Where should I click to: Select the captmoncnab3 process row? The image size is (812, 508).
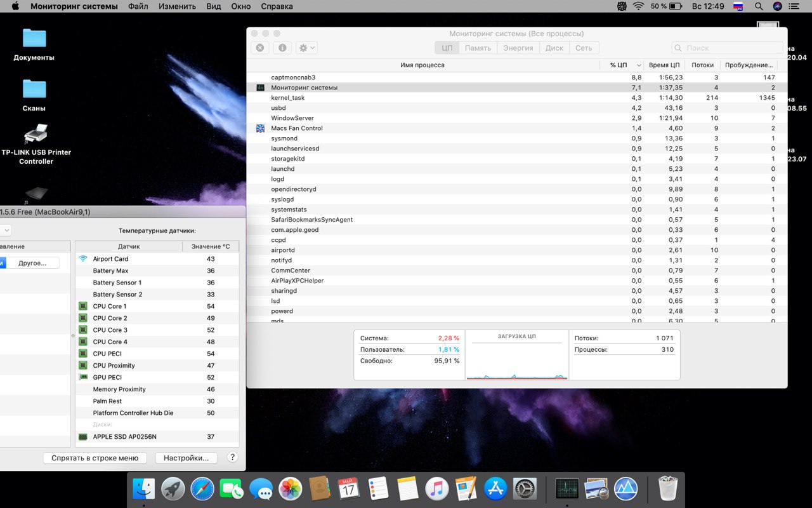(516, 77)
